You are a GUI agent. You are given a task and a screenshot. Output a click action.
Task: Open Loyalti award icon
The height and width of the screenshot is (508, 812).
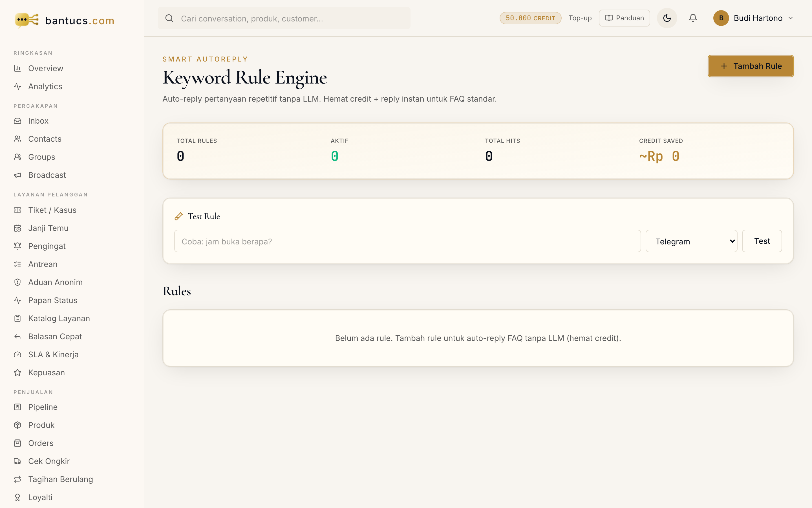[17, 497]
